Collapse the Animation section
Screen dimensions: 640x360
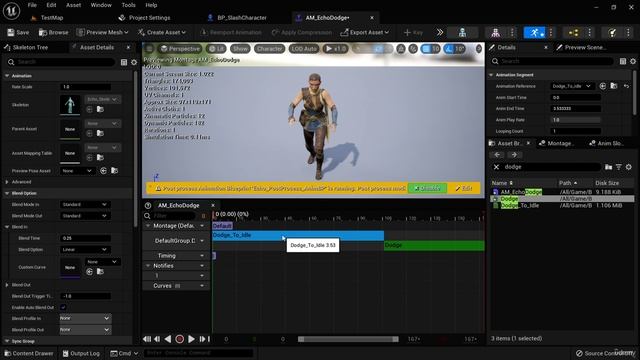pyautogui.click(x=7, y=76)
